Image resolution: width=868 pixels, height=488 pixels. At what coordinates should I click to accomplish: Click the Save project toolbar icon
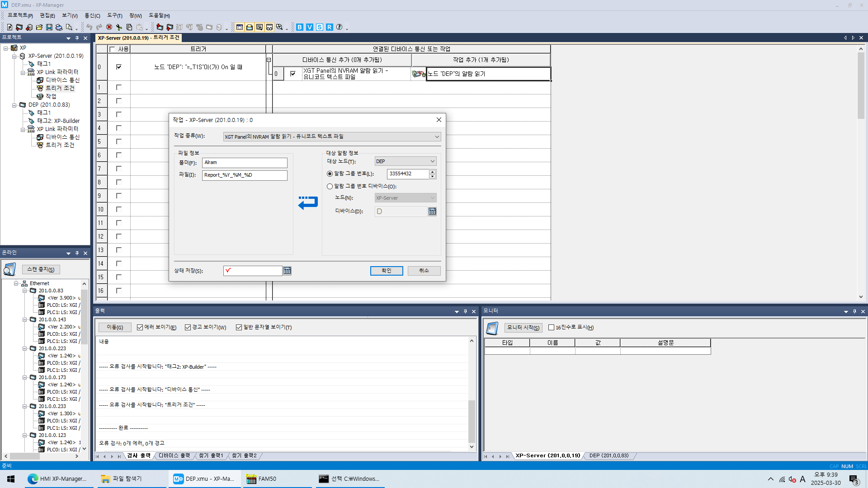(x=49, y=27)
